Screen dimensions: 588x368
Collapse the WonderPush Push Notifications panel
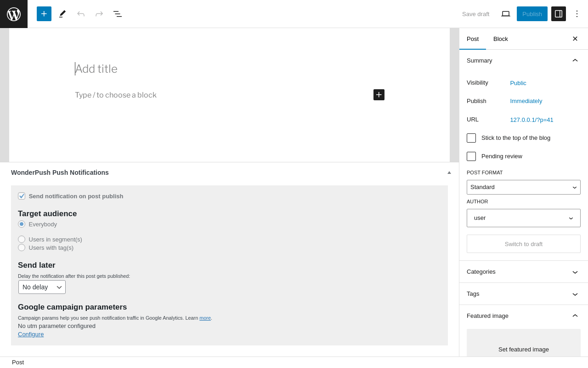pyautogui.click(x=449, y=172)
